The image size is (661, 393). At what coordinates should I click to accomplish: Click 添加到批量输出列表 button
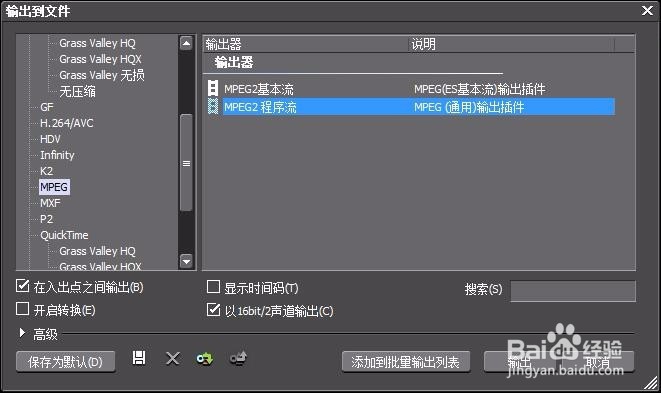point(406,362)
